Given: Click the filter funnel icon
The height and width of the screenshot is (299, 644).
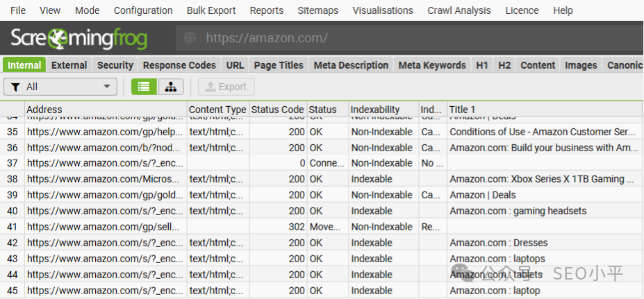Looking at the screenshot, I should (x=15, y=87).
